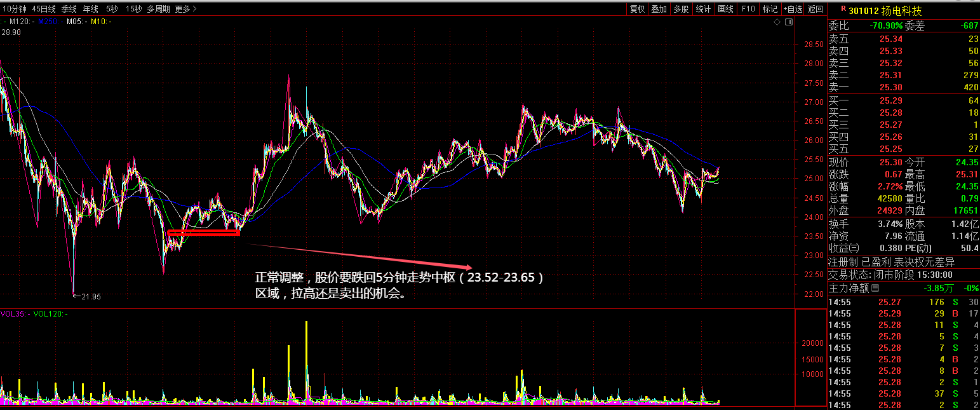
Task: Select the 年线 period tab
Action: 91,9
